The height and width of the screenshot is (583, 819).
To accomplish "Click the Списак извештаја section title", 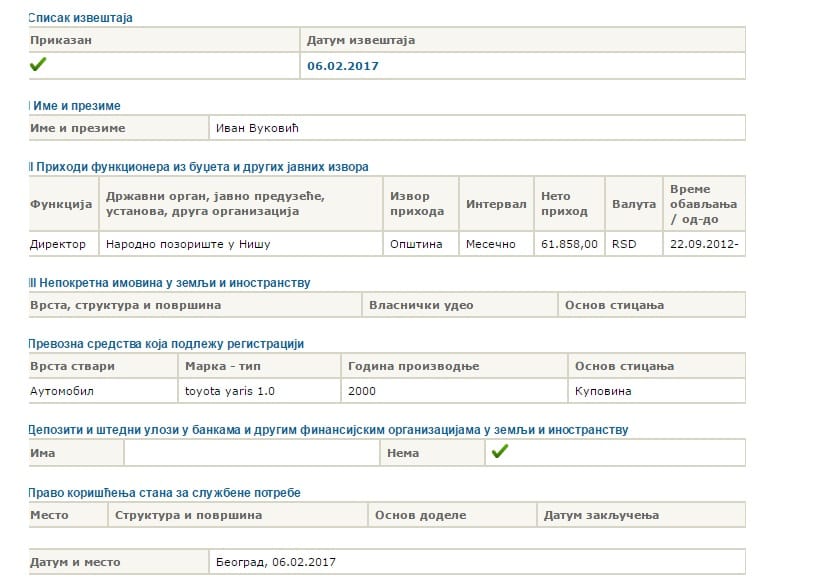I will pos(80,18).
